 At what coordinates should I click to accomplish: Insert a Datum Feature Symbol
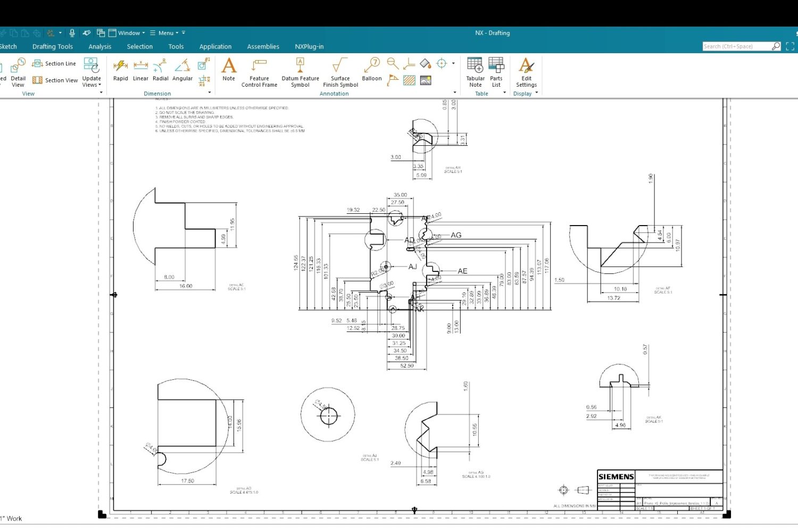coord(300,72)
